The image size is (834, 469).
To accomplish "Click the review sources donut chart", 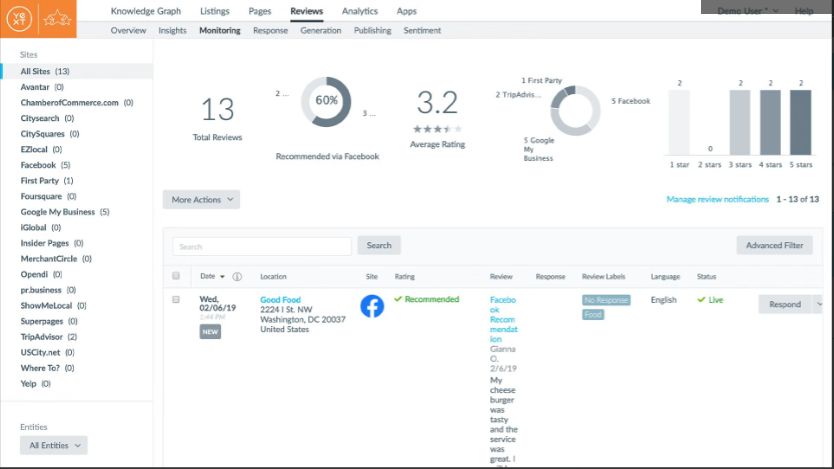I will tap(575, 111).
